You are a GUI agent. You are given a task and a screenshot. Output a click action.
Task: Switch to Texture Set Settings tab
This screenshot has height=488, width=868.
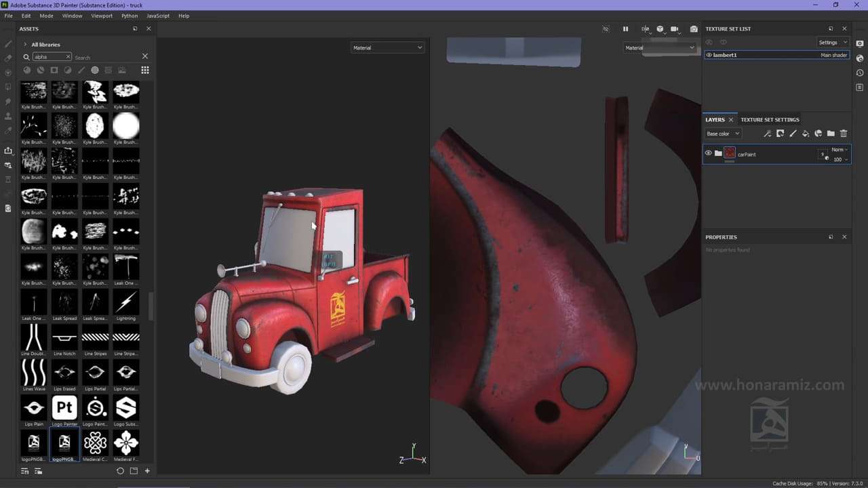click(x=770, y=119)
